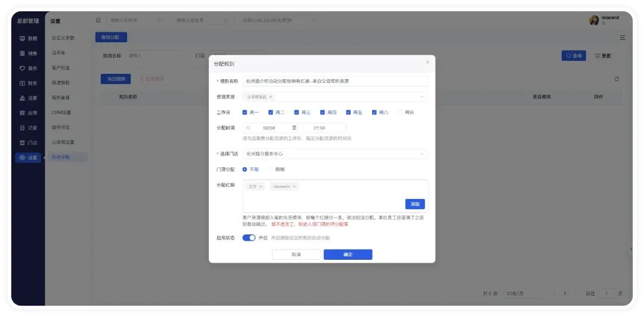Open 数据 from the left sidebar
644x317 pixels.
[x=28, y=38]
